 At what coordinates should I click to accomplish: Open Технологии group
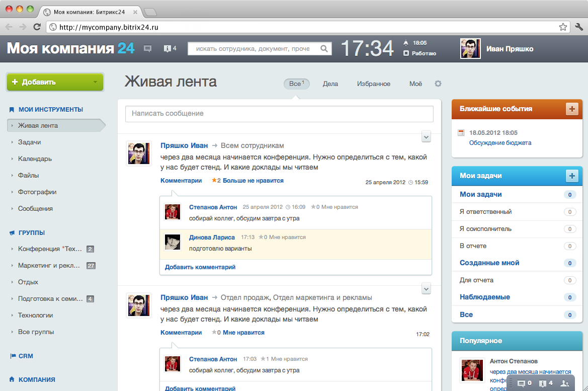tap(35, 315)
